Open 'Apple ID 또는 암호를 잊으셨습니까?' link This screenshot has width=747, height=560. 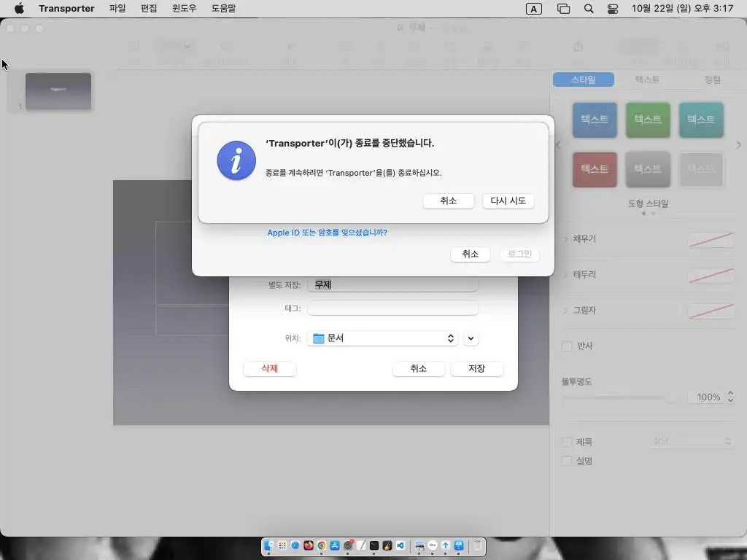(327, 233)
